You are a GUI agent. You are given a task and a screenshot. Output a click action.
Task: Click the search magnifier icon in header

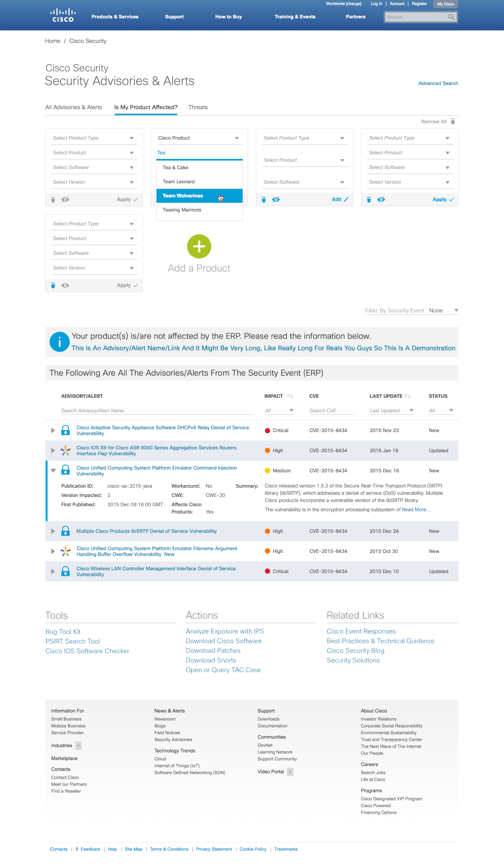tap(451, 17)
